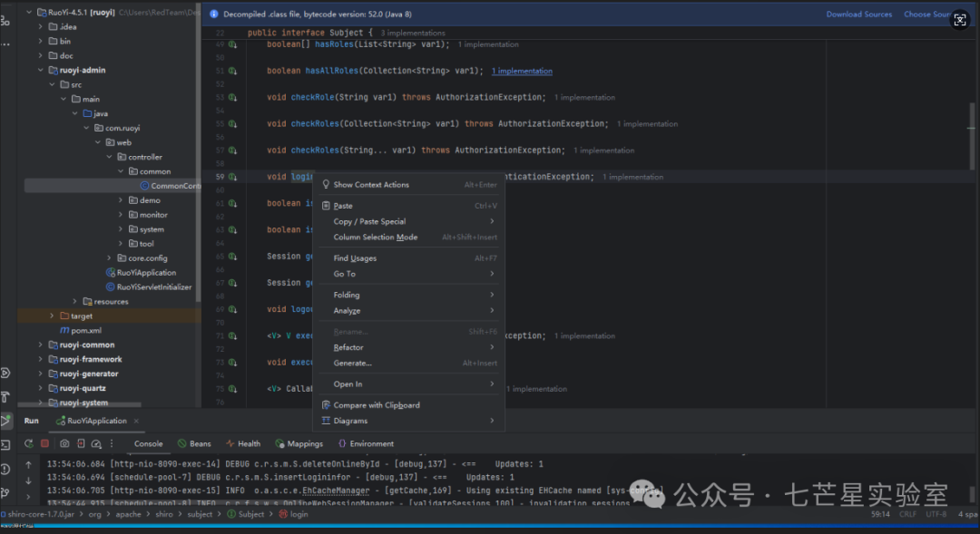Viewport: 980px width, 534px height.
Task: Collapse the controller package
Action: pyautogui.click(x=110, y=157)
